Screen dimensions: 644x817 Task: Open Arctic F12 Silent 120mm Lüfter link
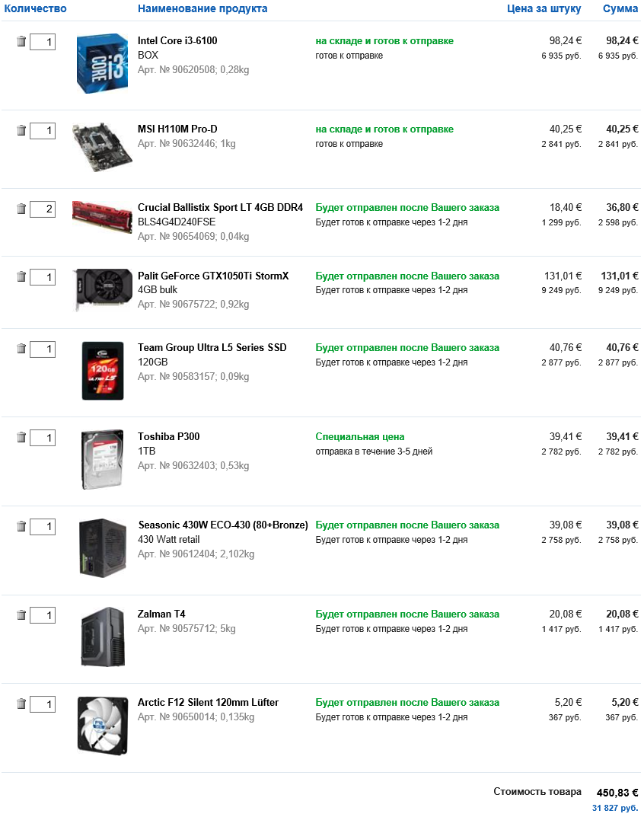(208, 703)
